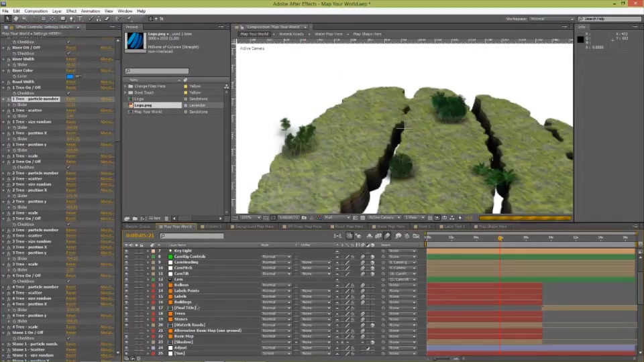
Task: Click the project flowchart icon
Action: [226, 86]
